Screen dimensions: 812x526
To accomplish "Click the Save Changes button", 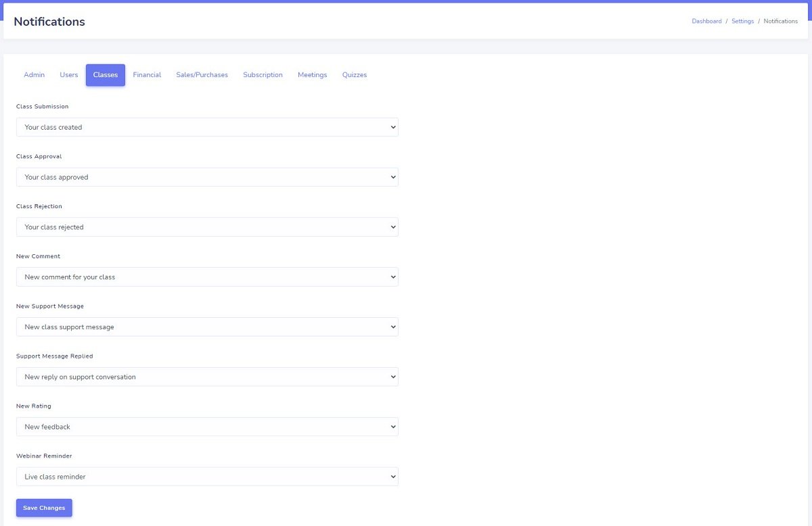I will [x=44, y=508].
